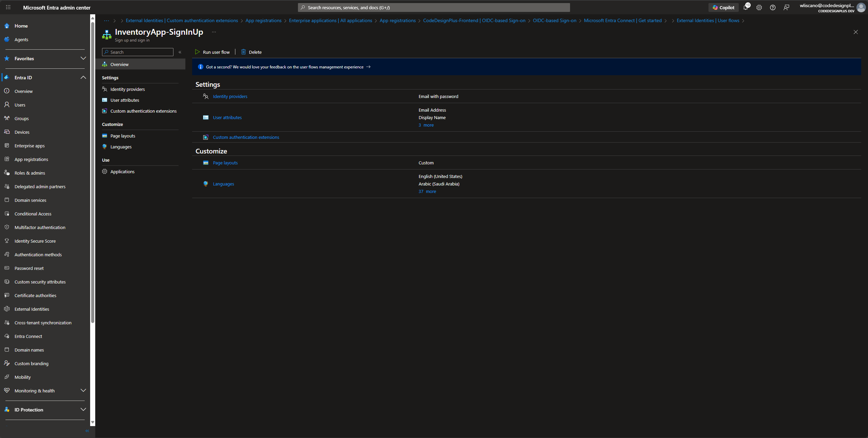
Task: Open Languages link under Customize
Action: pos(223,184)
